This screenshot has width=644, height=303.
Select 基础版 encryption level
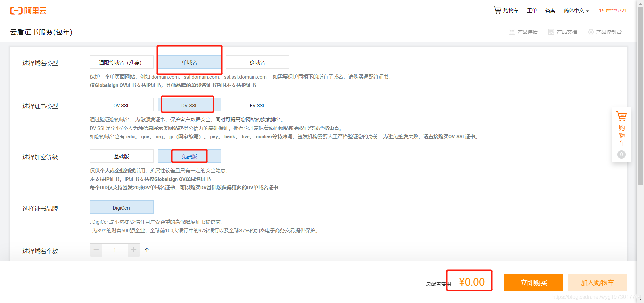click(122, 156)
